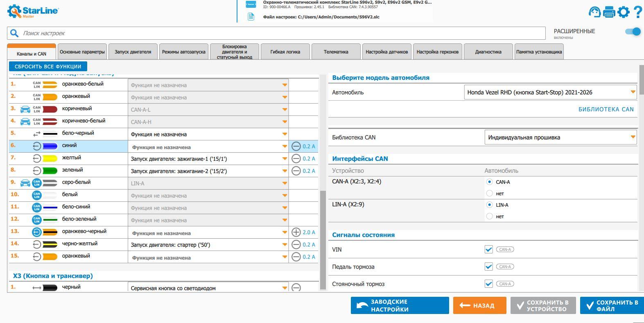Click plus polarity icon for 2.0 A

pyautogui.click(x=296, y=232)
